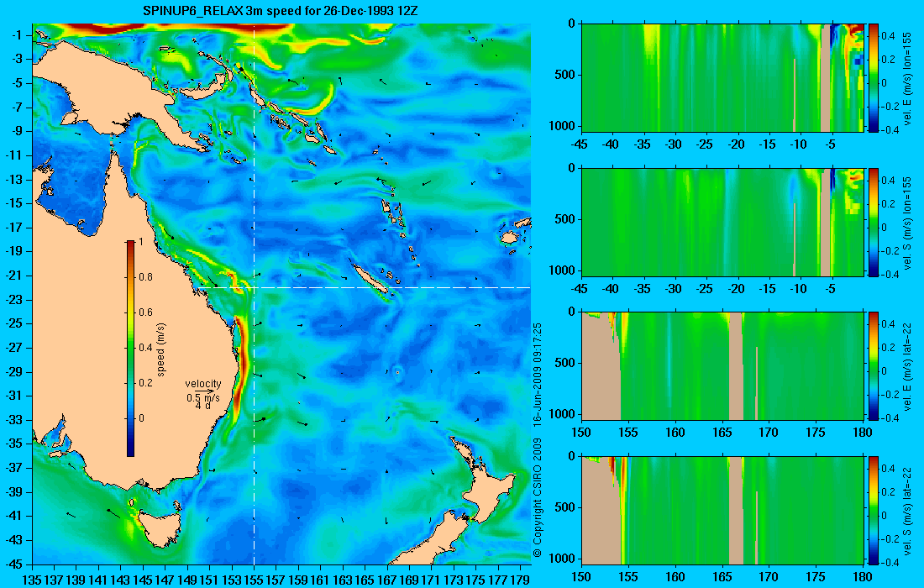Click the '-23' tick on the map latitude axis

pyautogui.click(x=13, y=299)
